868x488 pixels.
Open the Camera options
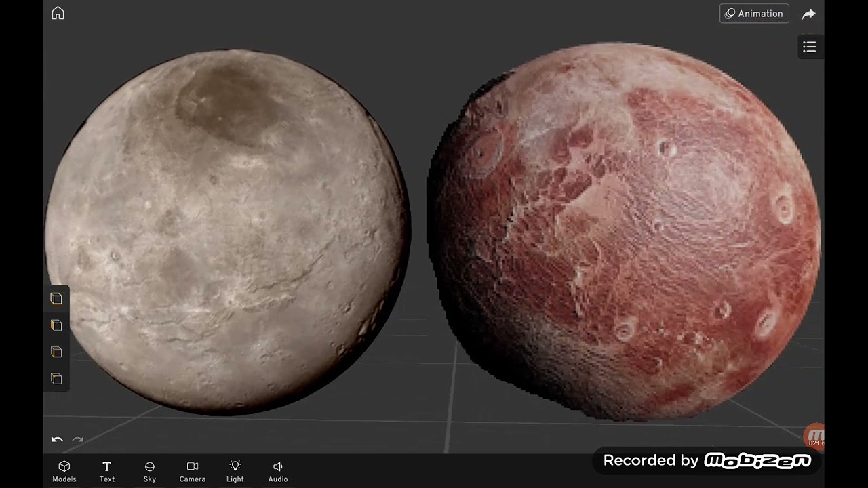click(193, 471)
